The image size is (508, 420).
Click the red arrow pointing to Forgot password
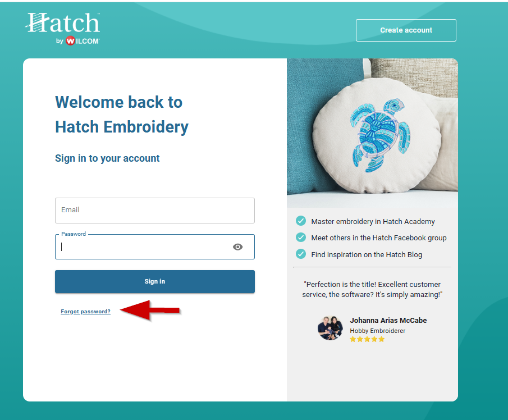150,311
